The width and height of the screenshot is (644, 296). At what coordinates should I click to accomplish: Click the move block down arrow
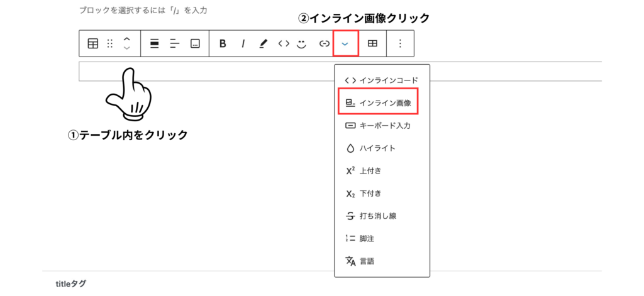[127, 48]
